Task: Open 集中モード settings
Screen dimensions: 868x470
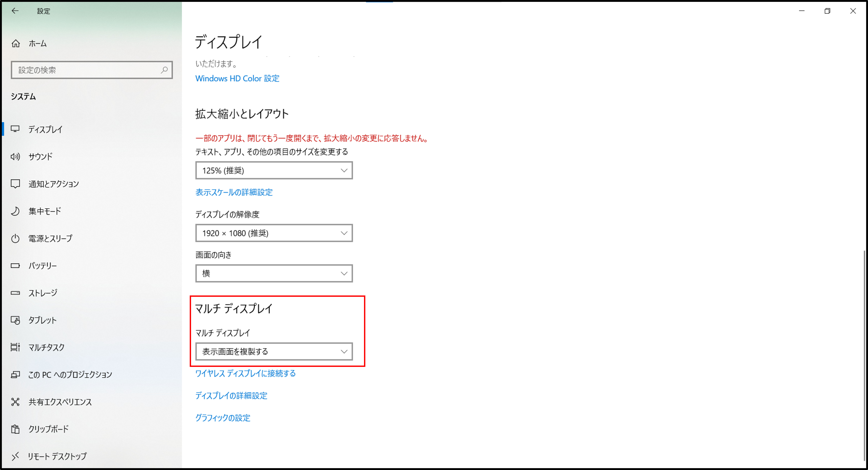Action: [x=92, y=211]
